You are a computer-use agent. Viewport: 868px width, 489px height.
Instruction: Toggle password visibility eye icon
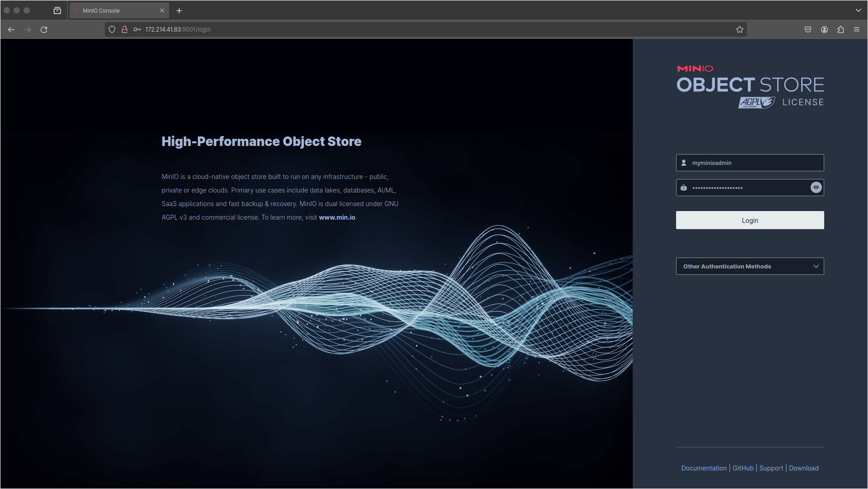point(816,188)
